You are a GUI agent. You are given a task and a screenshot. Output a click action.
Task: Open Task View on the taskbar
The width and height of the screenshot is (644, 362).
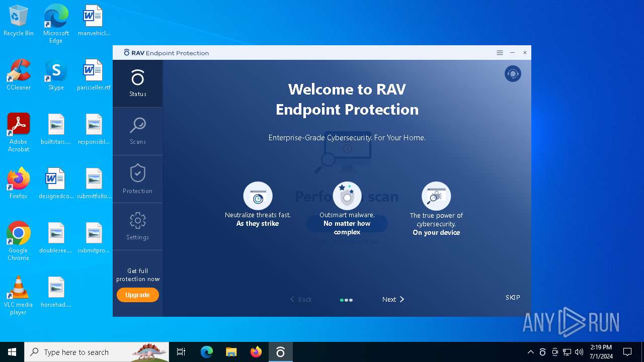pyautogui.click(x=181, y=352)
